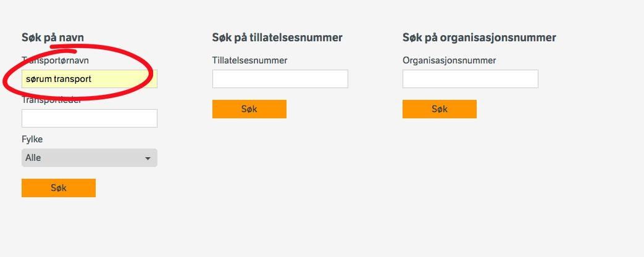Screen dimensions: 644x257
Task: Click the 'Søk på tillatelsesnummer' heading
Action: (x=277, y=38)
